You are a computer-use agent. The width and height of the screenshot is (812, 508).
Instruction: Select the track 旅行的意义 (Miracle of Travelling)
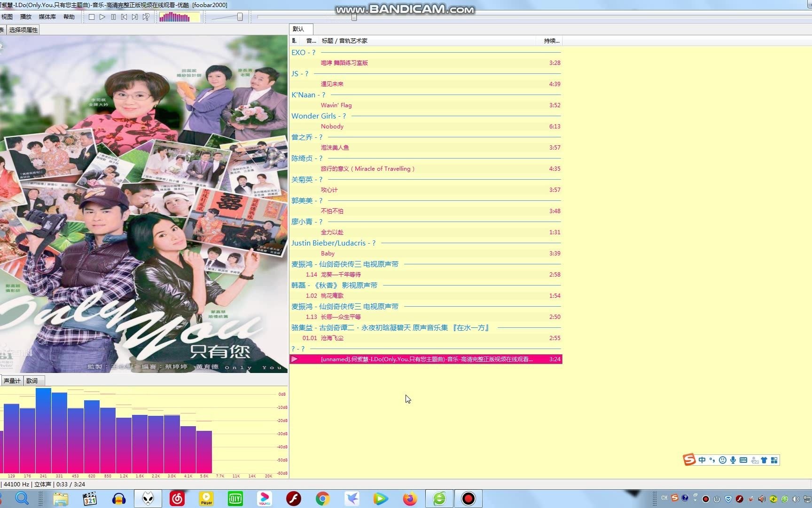(x=426, y=169)
